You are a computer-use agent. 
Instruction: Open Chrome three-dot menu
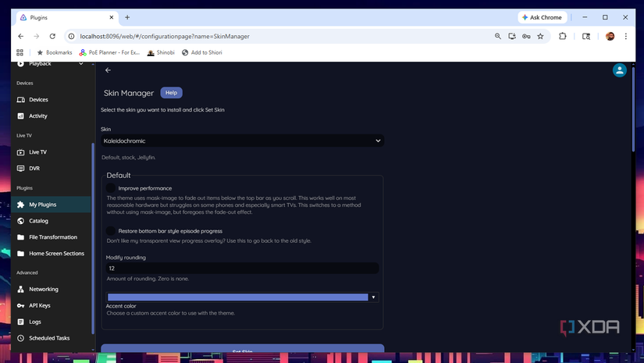coord(626,36)
